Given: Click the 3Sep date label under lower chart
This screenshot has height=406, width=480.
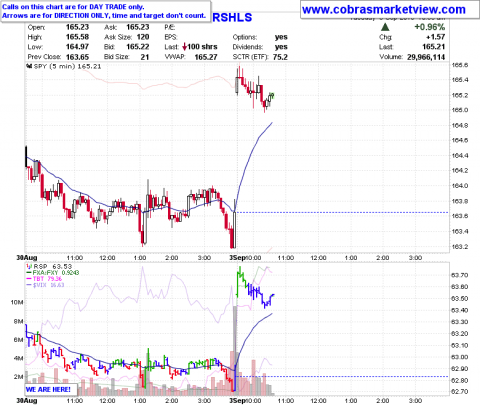Looking at the screenshot, I should 237,400.
